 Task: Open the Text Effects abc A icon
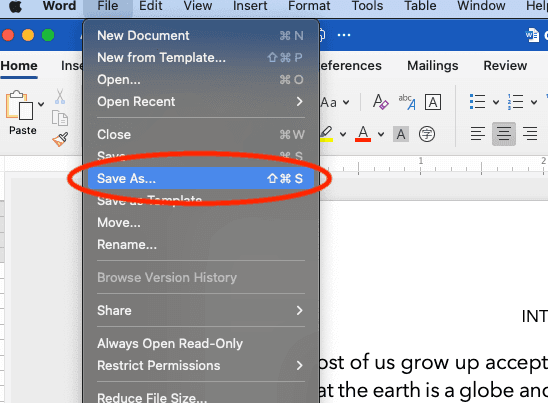(x=407, y=102)
